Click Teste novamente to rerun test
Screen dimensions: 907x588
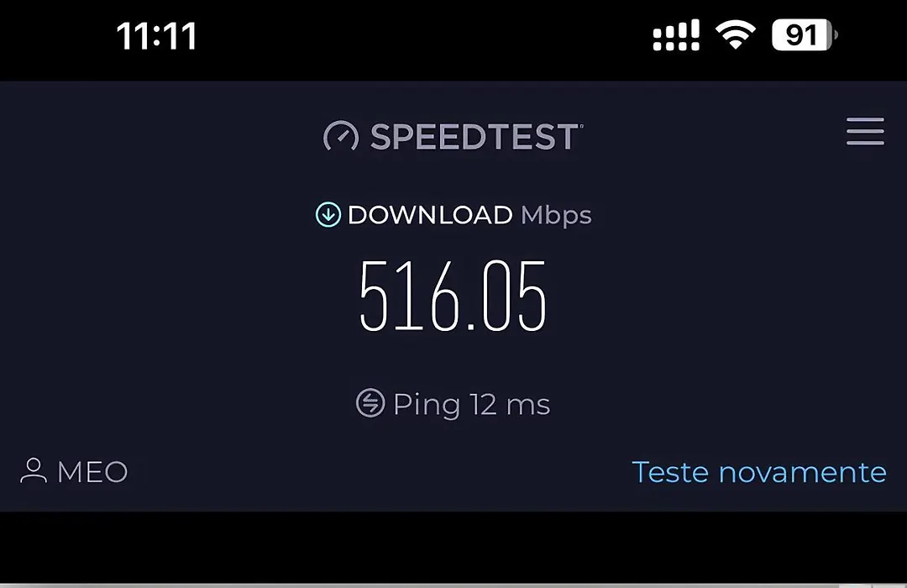tap(759, 472)
